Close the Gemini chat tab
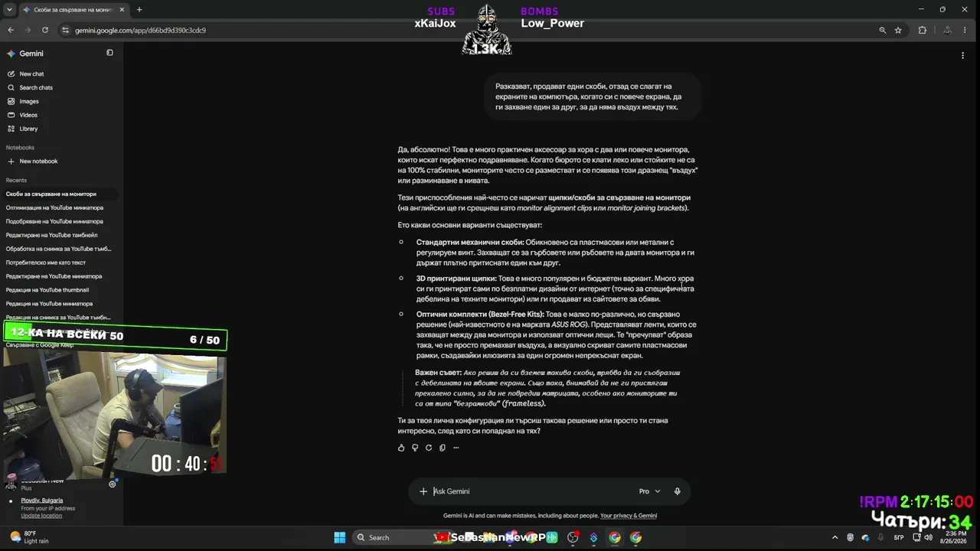Image resolution: width=980 pixels, height=551 pixels. (122, 10)
